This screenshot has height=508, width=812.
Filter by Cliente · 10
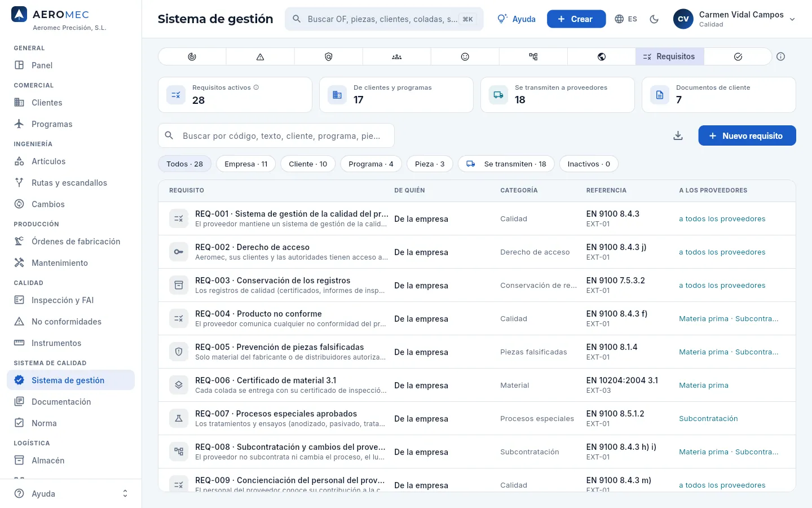point(308,164)
